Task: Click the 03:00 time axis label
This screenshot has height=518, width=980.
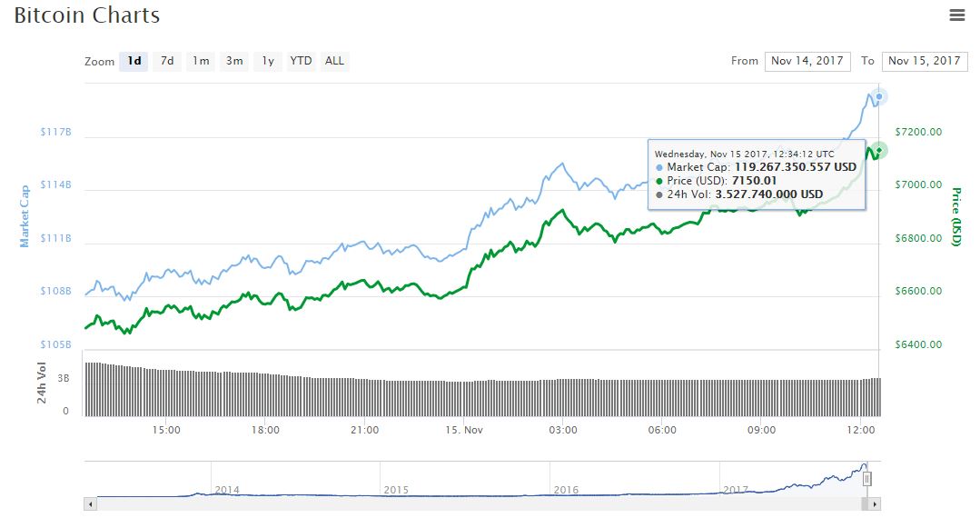Action: tap(563, 430)
